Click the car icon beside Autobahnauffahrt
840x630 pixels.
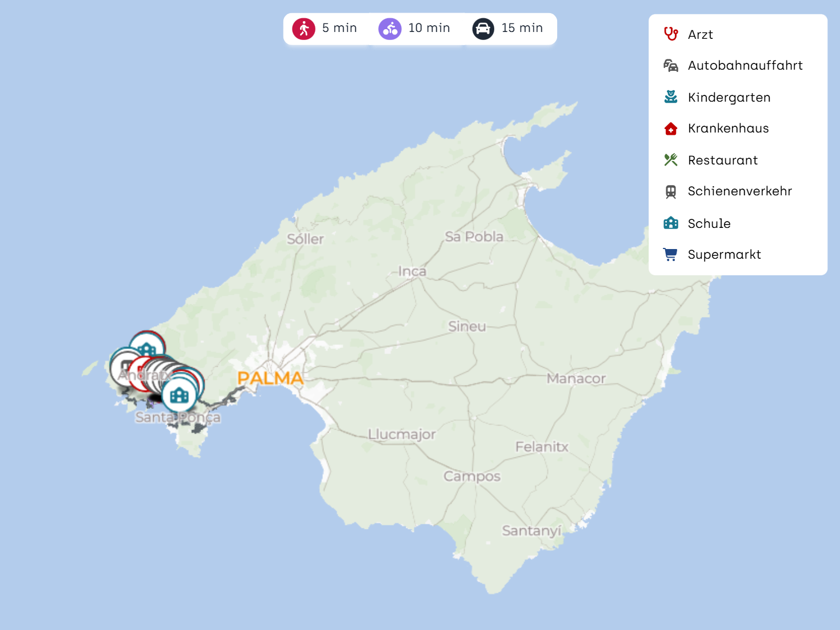[x=671, y=66]
